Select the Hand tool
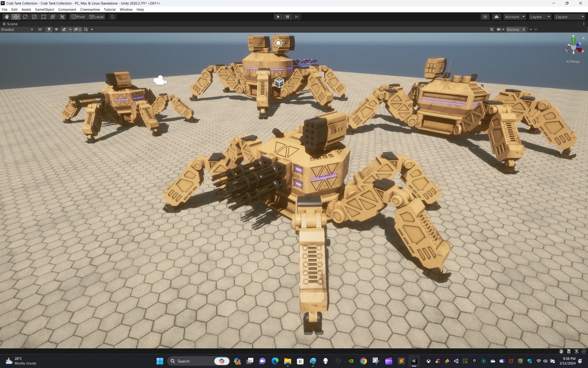 [x=6, y=17]
